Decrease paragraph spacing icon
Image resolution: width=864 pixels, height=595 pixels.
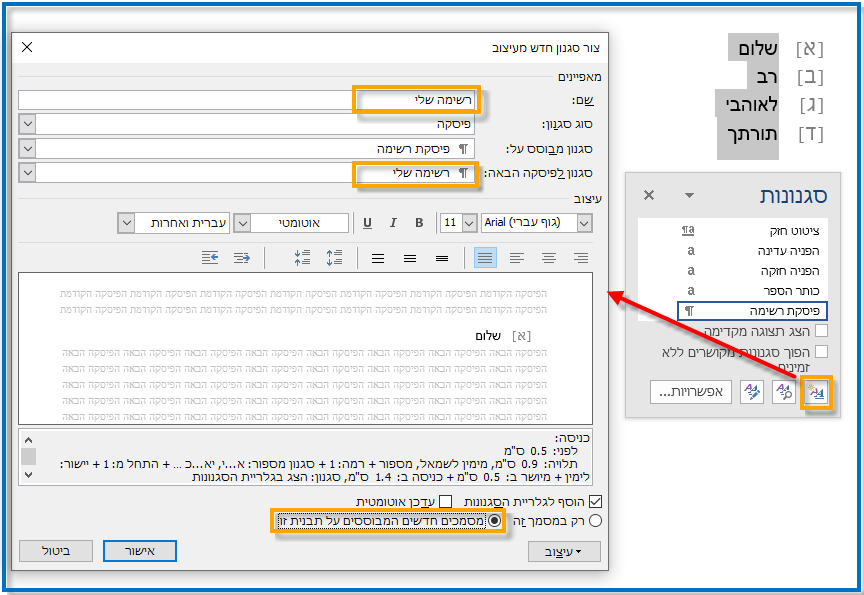[x=303, y=258]
